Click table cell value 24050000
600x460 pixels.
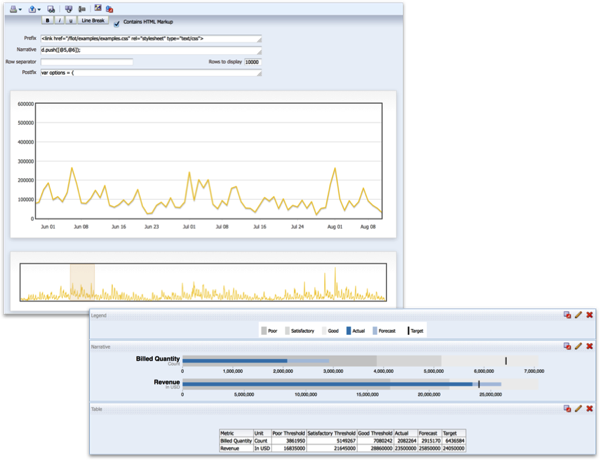[453, 448]
